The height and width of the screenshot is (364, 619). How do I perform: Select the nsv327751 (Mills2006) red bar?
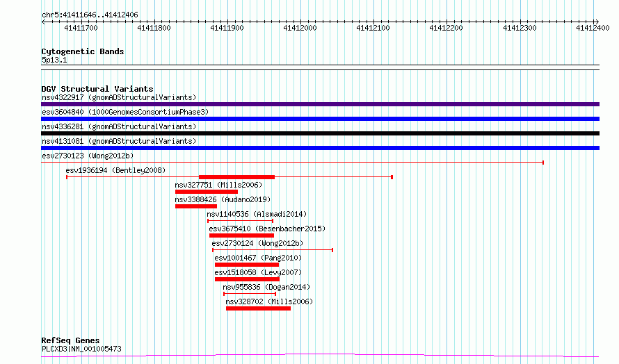207,192
